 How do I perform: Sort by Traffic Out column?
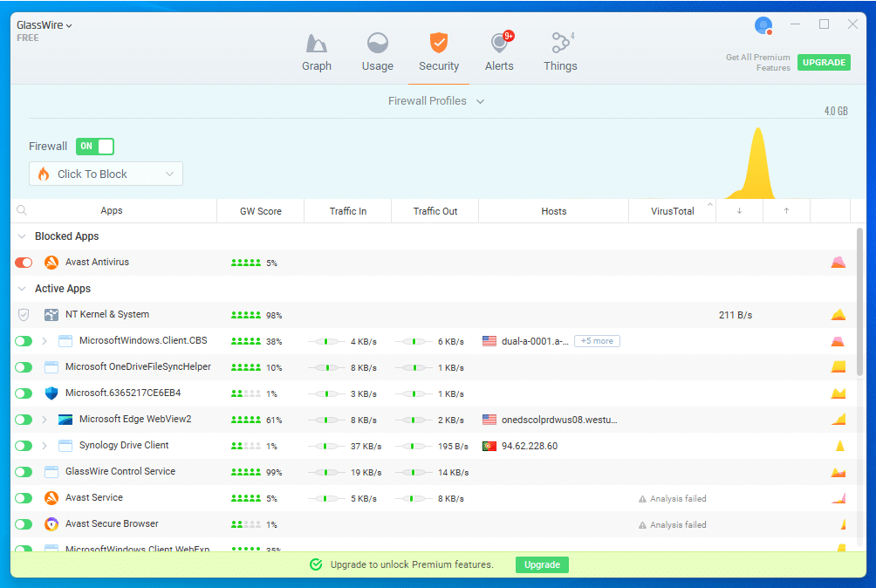[x=435, y=211]
